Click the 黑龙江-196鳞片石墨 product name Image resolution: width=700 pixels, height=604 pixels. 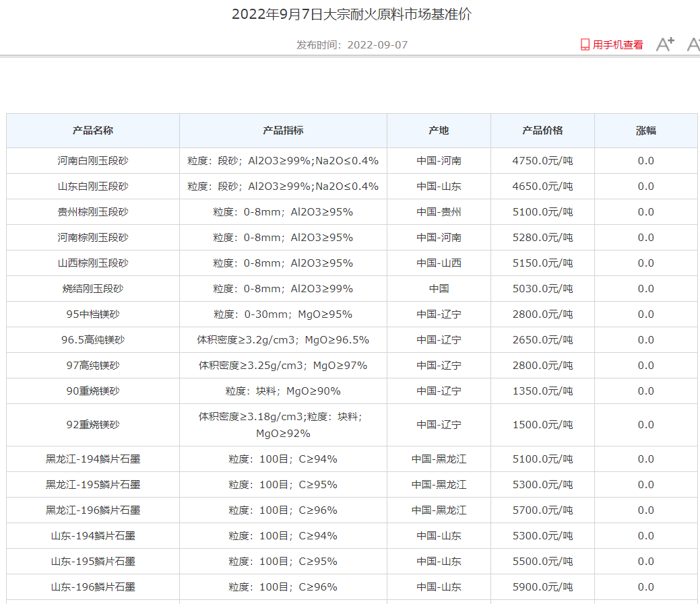coord(93,510)
